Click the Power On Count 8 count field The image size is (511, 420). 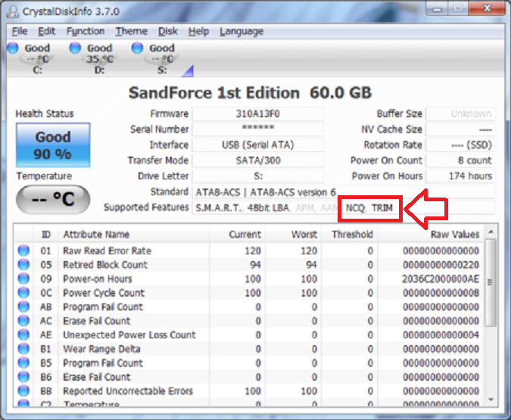click(x=460, y=160)
